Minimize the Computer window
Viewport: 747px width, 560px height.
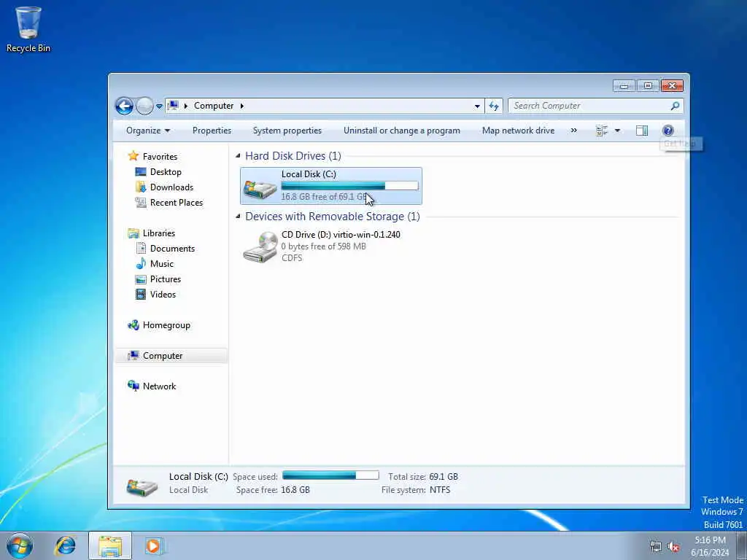(624, 86)
